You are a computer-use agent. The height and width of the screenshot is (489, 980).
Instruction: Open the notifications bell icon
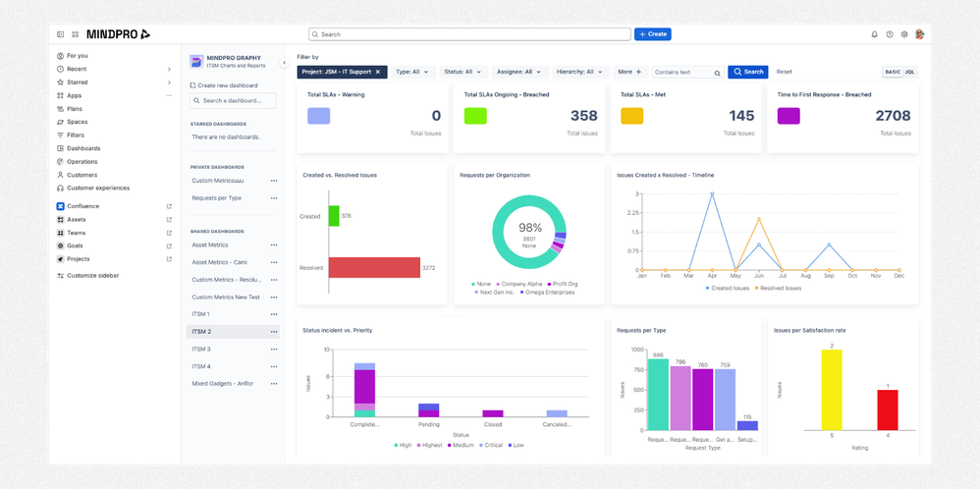click(x=874, y=34)
